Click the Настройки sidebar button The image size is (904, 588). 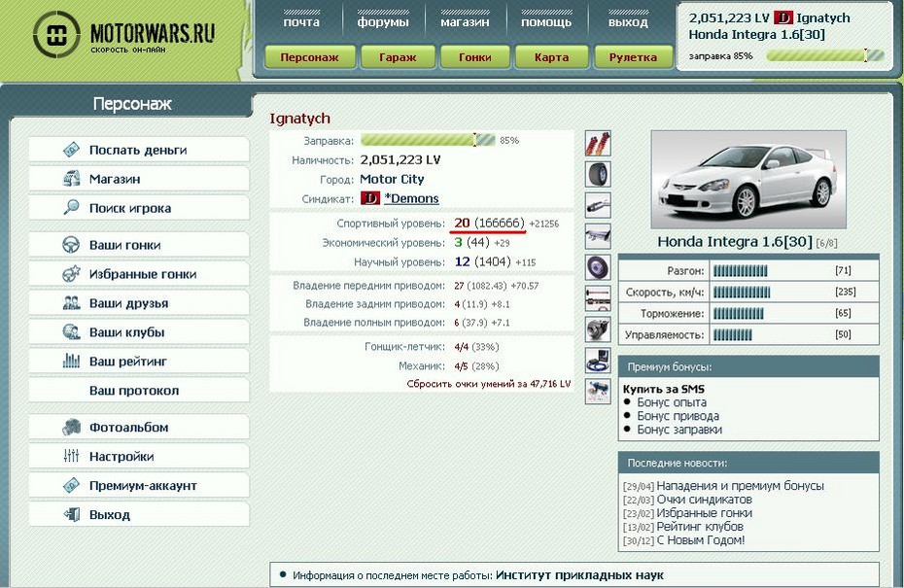139,456
